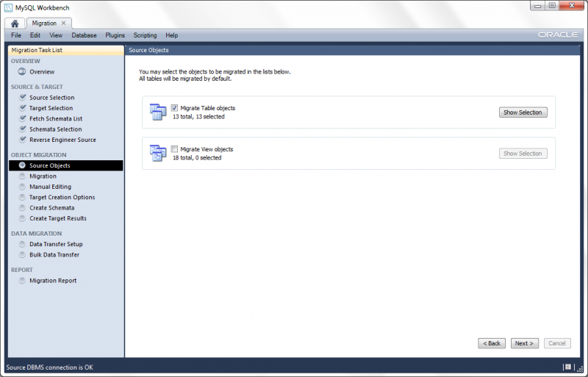Image resolution: width=588 pixels, height=377 pixels.
Task: Open the Scripting menu
Action: pyautogui.click(x=145, y=35)
